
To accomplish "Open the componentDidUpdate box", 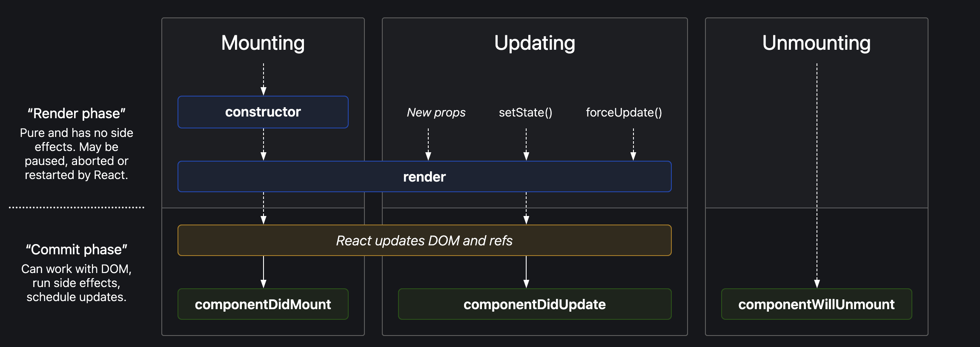I will [535, 304].
